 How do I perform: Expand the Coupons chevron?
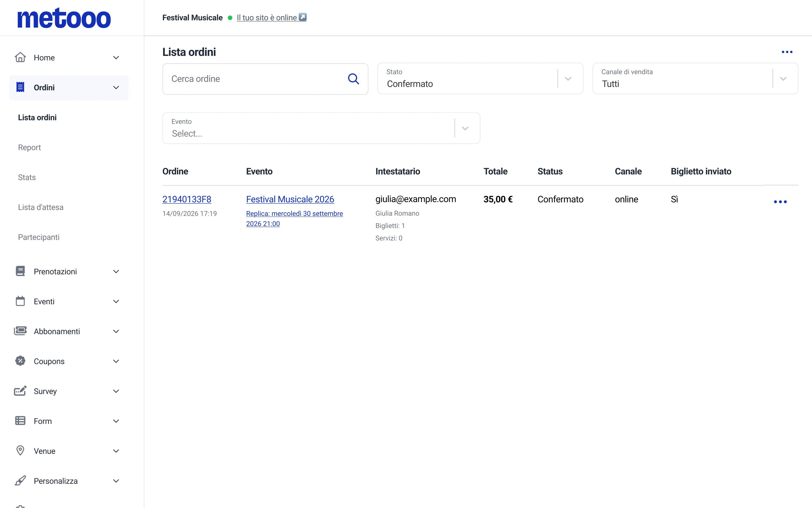click(x=116, y=361)
